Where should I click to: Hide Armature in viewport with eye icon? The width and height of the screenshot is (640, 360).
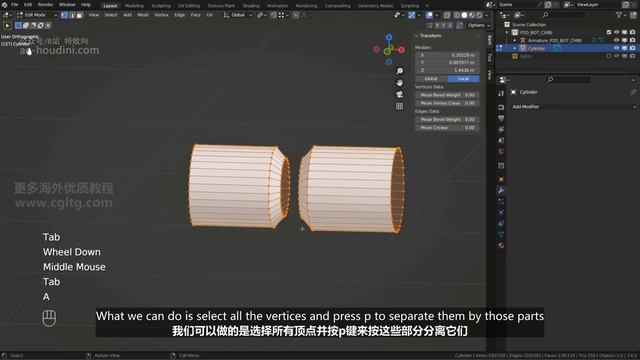(617, 40)
